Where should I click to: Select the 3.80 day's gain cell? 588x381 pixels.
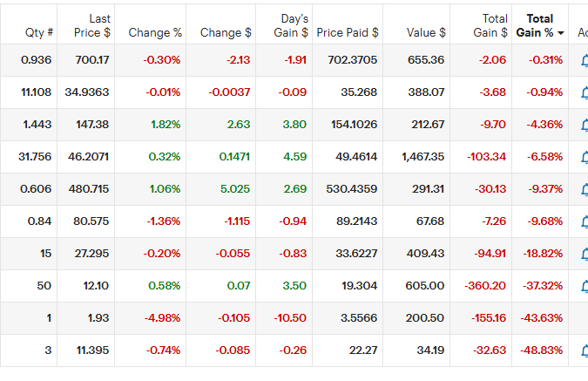[284, 125]
